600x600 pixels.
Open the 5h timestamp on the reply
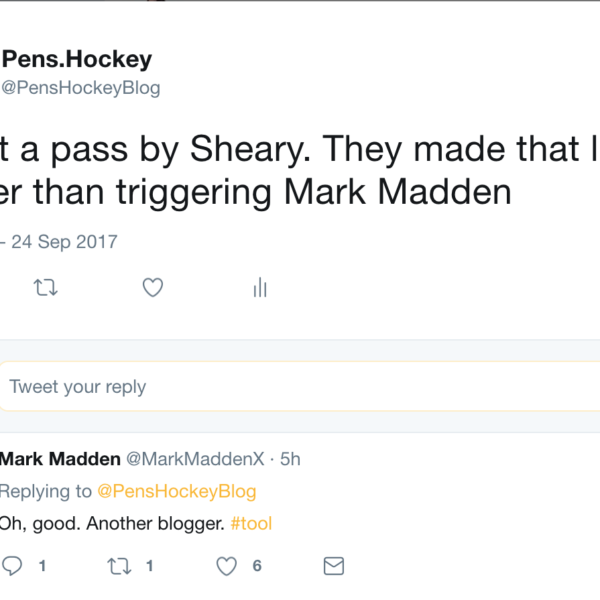(290, 459)
